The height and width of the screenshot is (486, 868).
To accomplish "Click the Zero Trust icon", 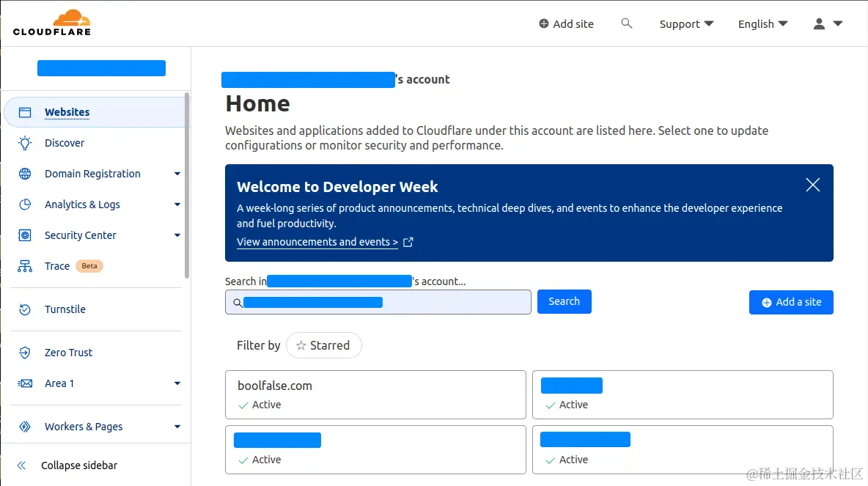I will [25, 353].
